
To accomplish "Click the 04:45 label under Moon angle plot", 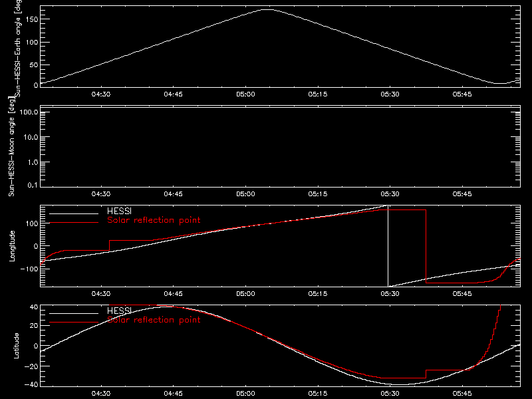I will [x=173, y=194].
